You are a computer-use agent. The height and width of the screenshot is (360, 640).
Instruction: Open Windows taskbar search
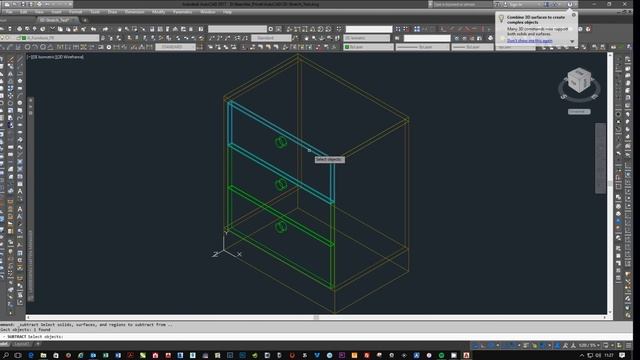coord(6,356)
